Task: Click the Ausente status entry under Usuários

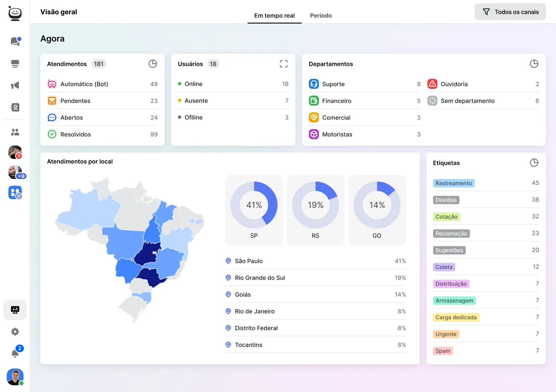Action: [x=233, y=101]
